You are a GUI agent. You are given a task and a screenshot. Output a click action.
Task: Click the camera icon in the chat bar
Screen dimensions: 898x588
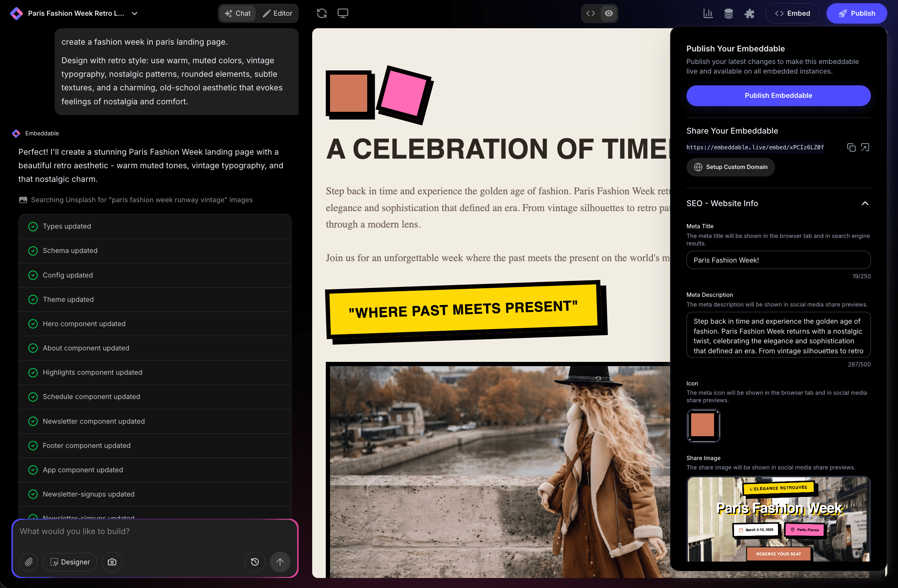coord(112,562)
